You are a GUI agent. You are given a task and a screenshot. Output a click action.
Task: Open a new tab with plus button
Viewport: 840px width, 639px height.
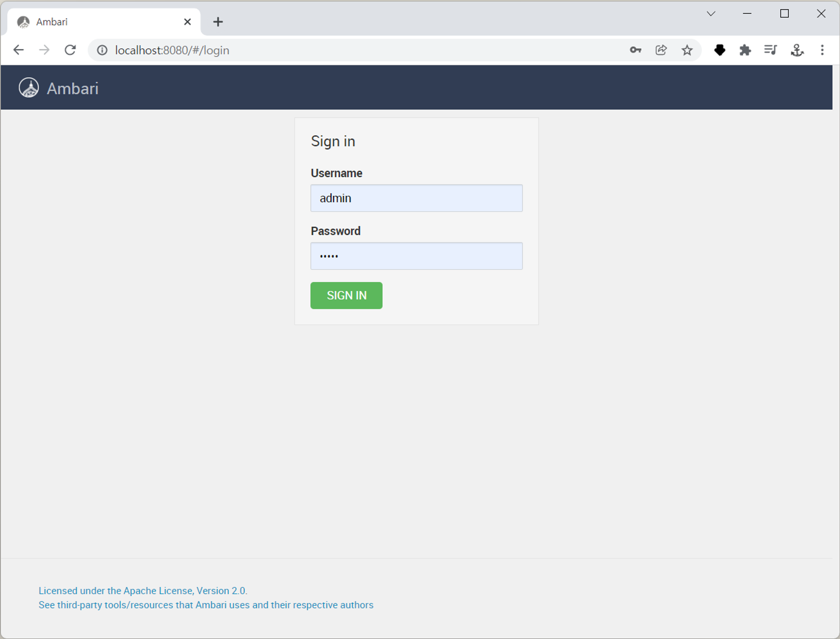[218, 22]
